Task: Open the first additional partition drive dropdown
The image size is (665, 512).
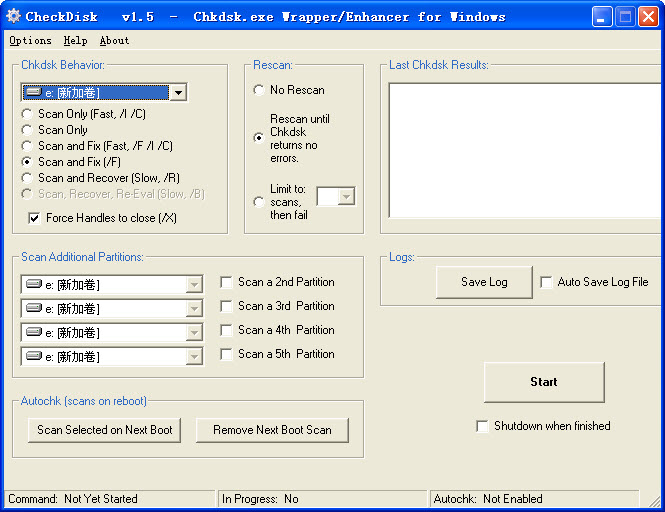Action: [x=194, y=285]
